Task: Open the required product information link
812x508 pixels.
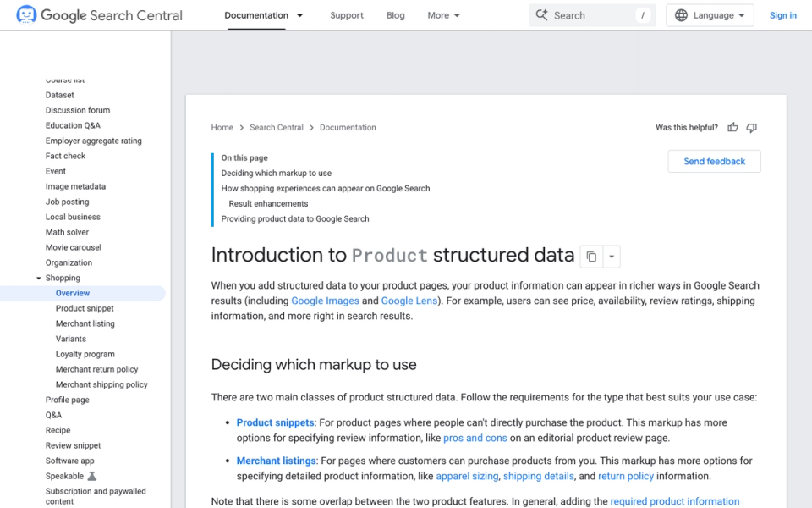Action: click(x=675, y=501)
